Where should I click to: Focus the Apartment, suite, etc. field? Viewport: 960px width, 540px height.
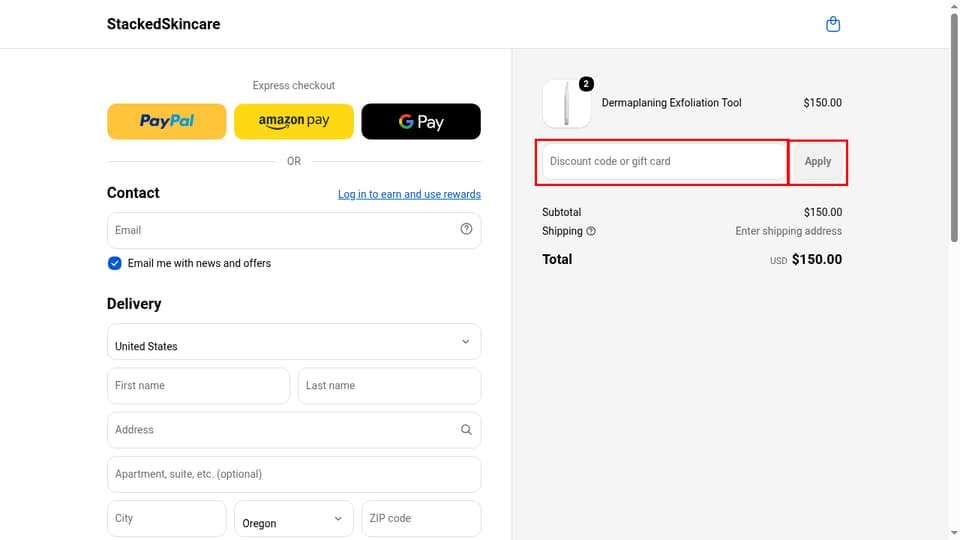(x=294, y=474)
